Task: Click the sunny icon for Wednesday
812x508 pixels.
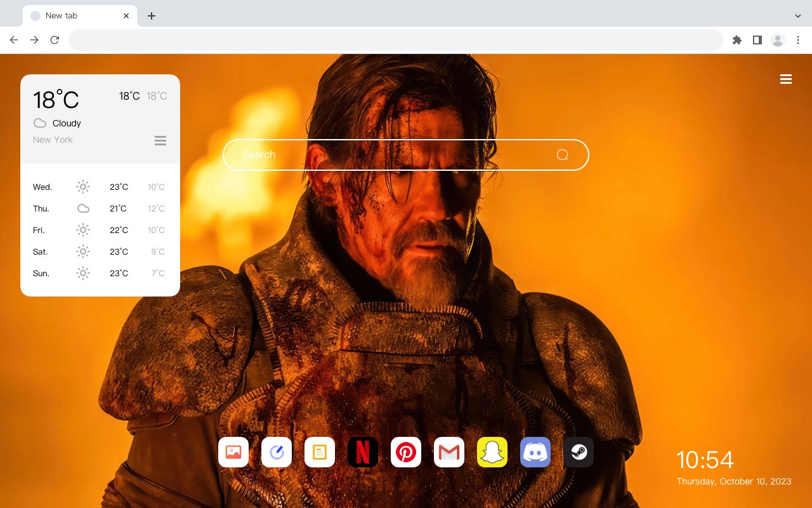Action: pos(83,187)
